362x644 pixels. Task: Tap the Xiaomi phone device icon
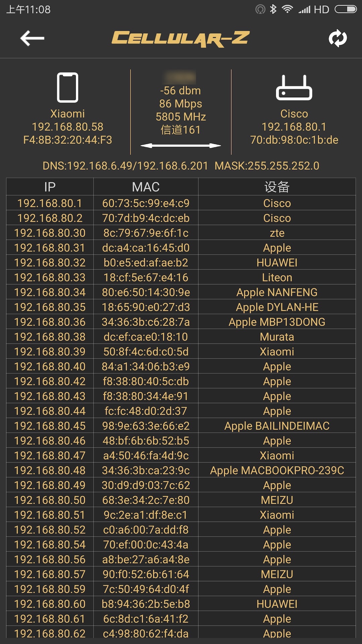pyautogui.click(x=68, y=87)
